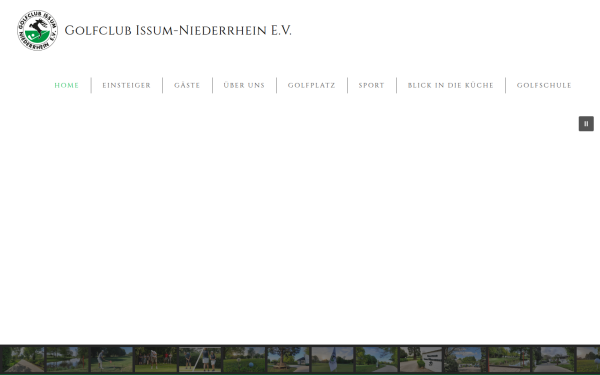Click the Golfclub Issum-Niederrhein round logo

(x=37, y=30)
